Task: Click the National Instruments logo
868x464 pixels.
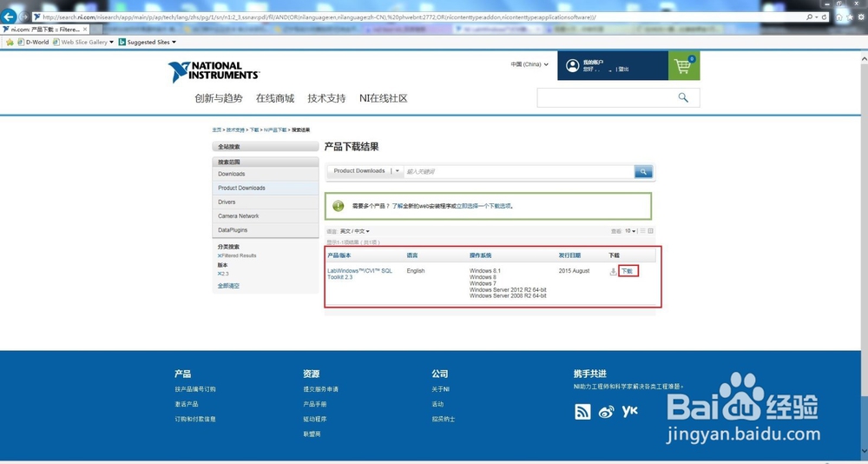Action: (x=214, y=71)
